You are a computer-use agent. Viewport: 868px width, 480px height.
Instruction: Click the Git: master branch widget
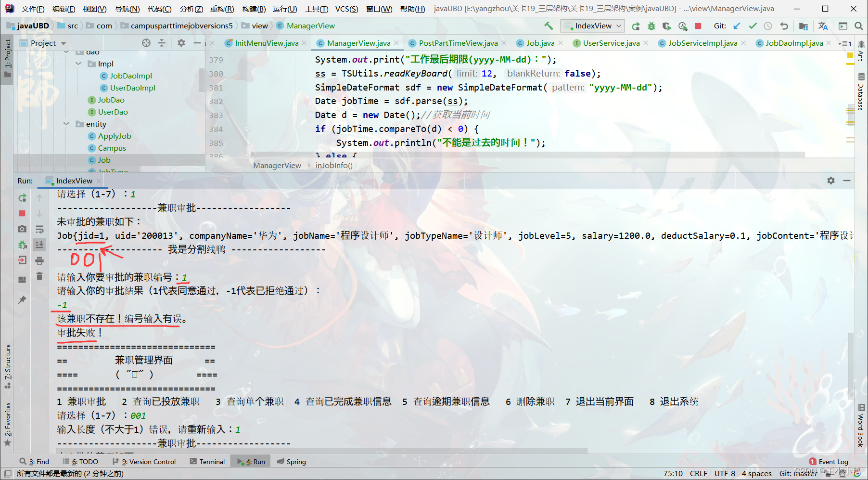(798, 473)
